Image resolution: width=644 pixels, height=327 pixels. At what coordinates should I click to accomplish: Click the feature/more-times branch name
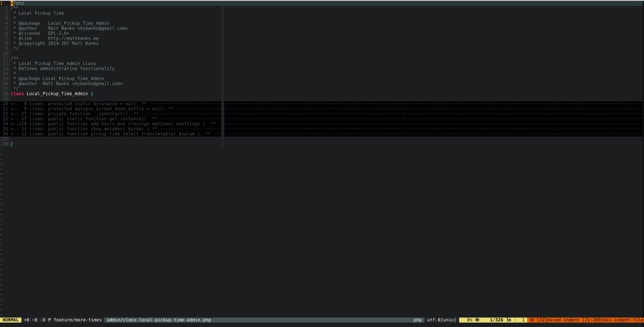tap(77, 320)
